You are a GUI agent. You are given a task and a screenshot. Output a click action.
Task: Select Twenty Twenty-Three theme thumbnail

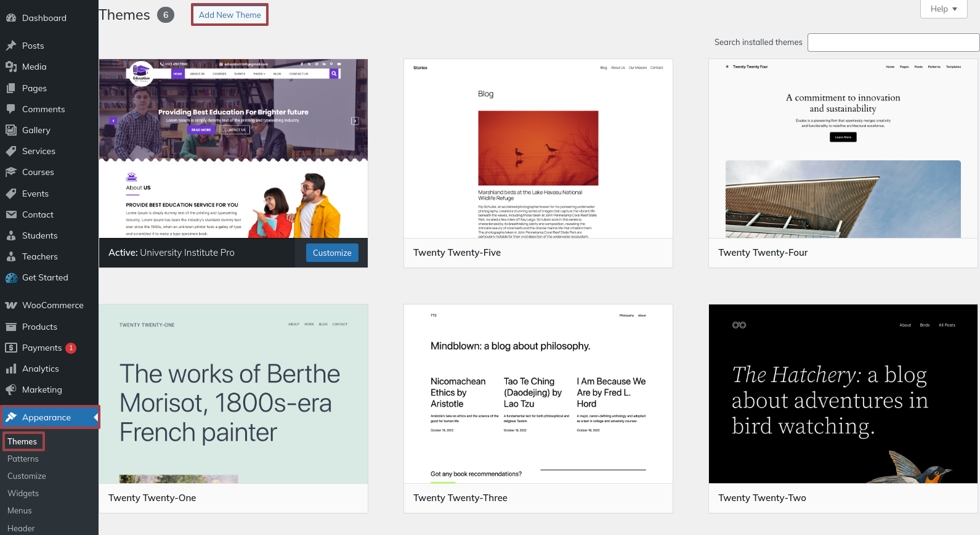pyautogui.click(x=538, y=394)
